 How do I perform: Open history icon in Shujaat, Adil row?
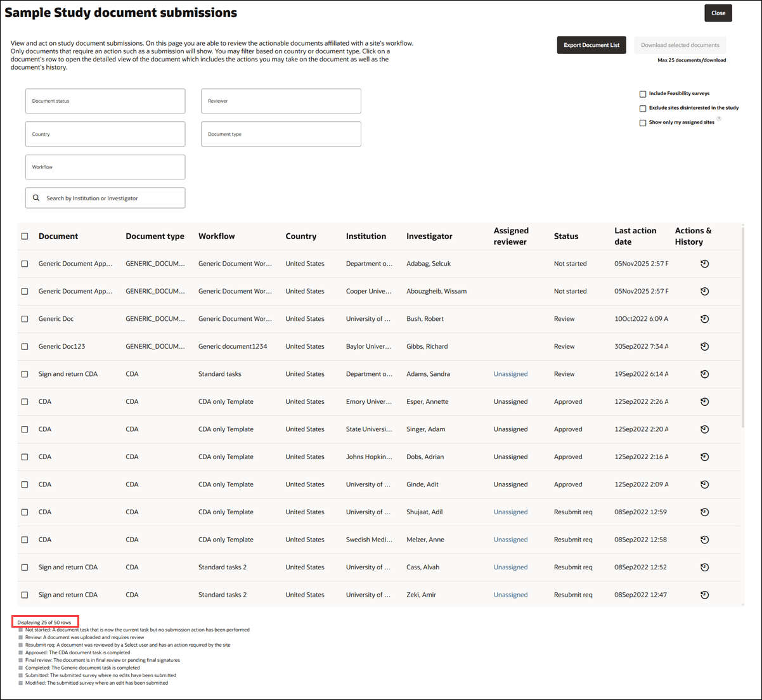pos(704,512)
